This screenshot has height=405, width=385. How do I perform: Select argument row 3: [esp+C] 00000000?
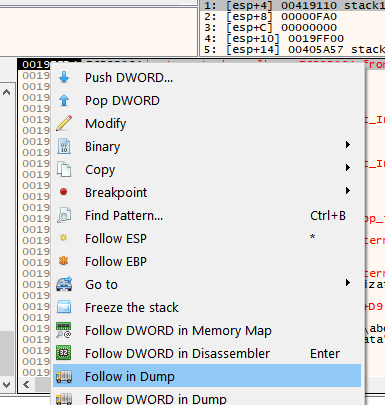tap(292, 27)
